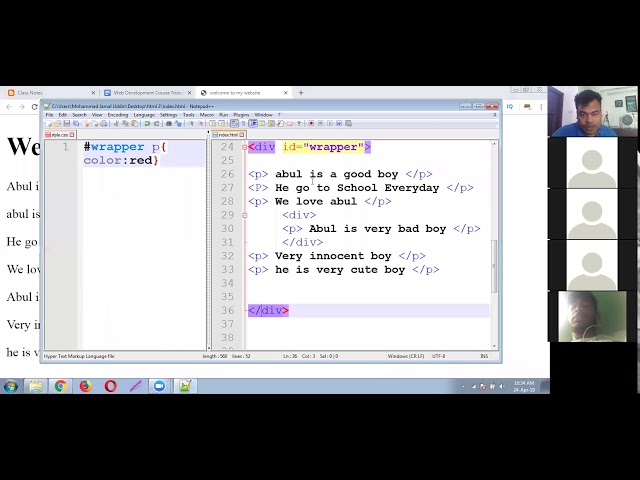The height and width of the screenshot is (480, 640).
Task: Save the current file with the floppy icon
Action: 67,123
